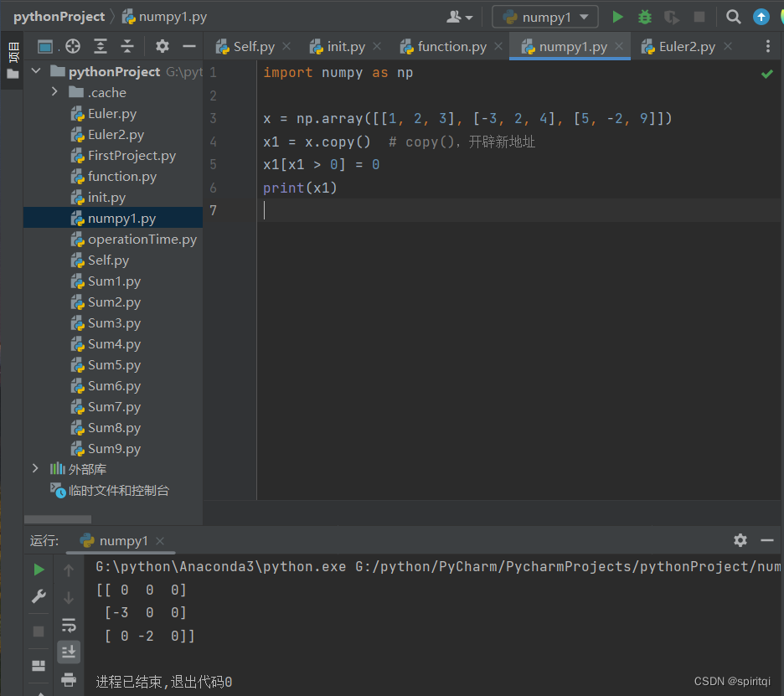
Task: Close the Self.py tab
Action: 286,46
